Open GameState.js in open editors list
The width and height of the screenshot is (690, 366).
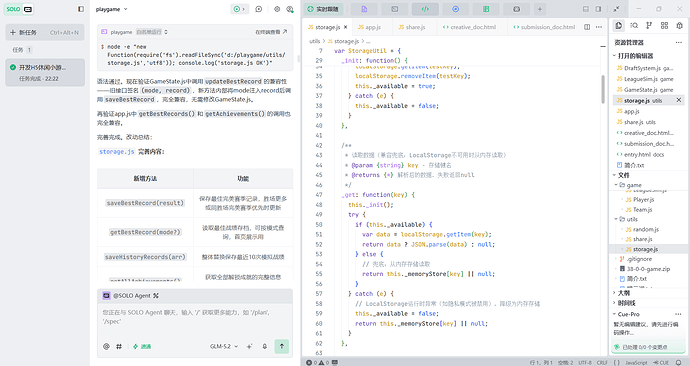[648, 90]
